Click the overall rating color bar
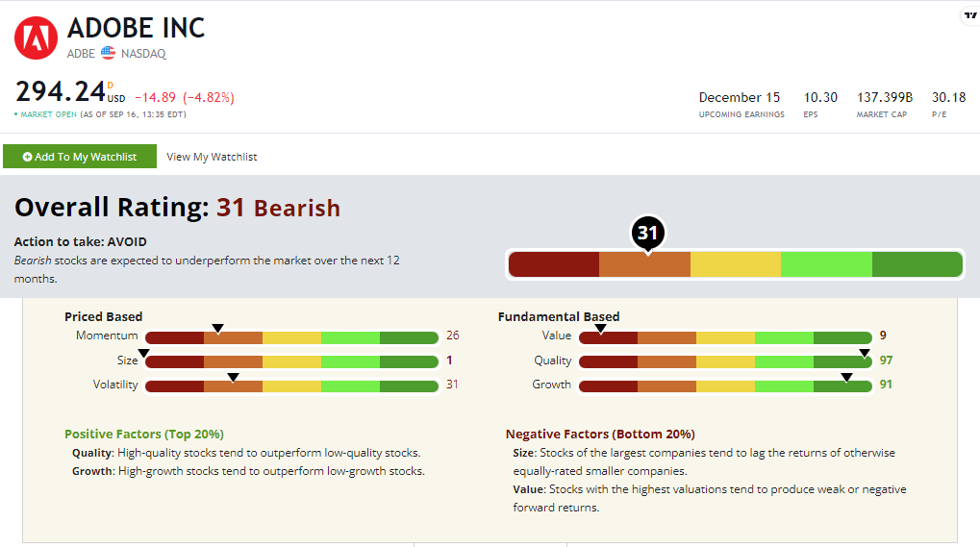Screen dimensions: 980x547 pos(735,264)
